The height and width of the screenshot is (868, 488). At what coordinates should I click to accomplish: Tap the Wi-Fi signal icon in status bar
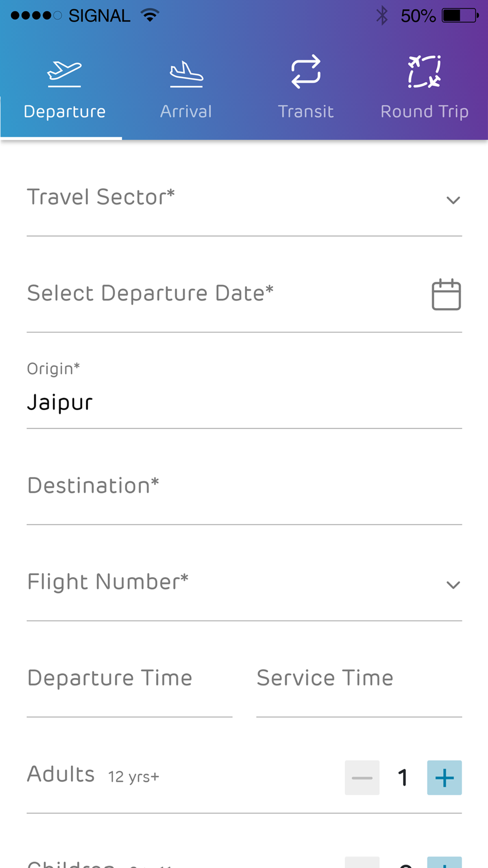[x=150, y=16]
